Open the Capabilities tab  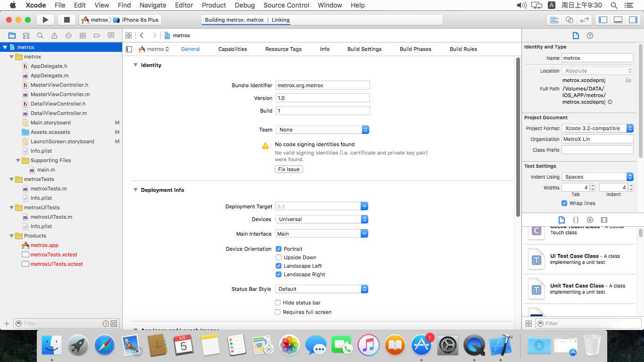(x=232, y=49)
